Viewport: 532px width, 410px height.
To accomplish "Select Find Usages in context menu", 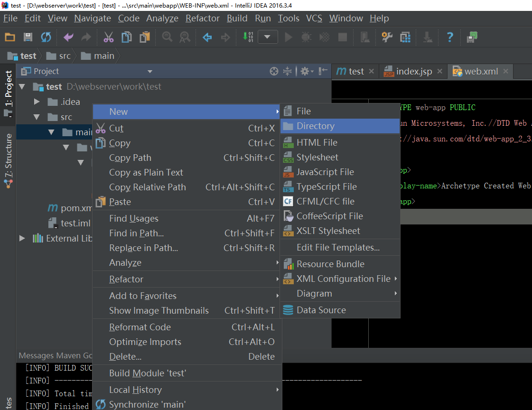I will [x=134, y=218].
